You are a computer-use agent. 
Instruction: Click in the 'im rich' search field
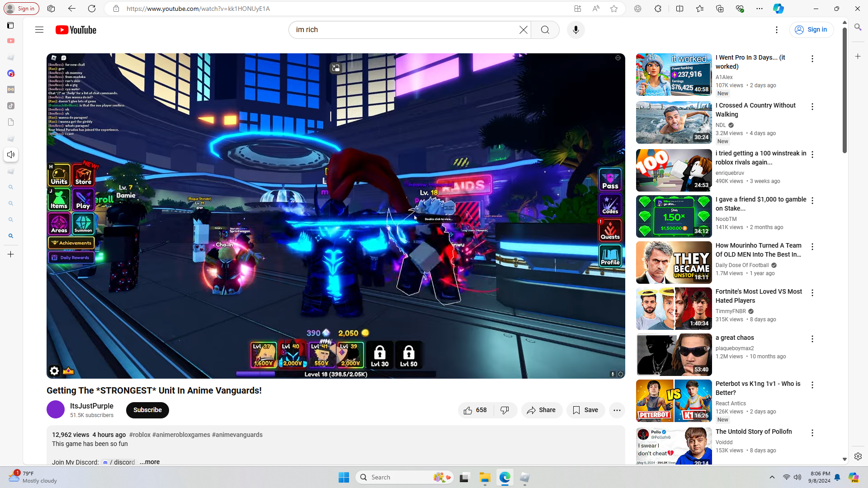tap(402, 30)
